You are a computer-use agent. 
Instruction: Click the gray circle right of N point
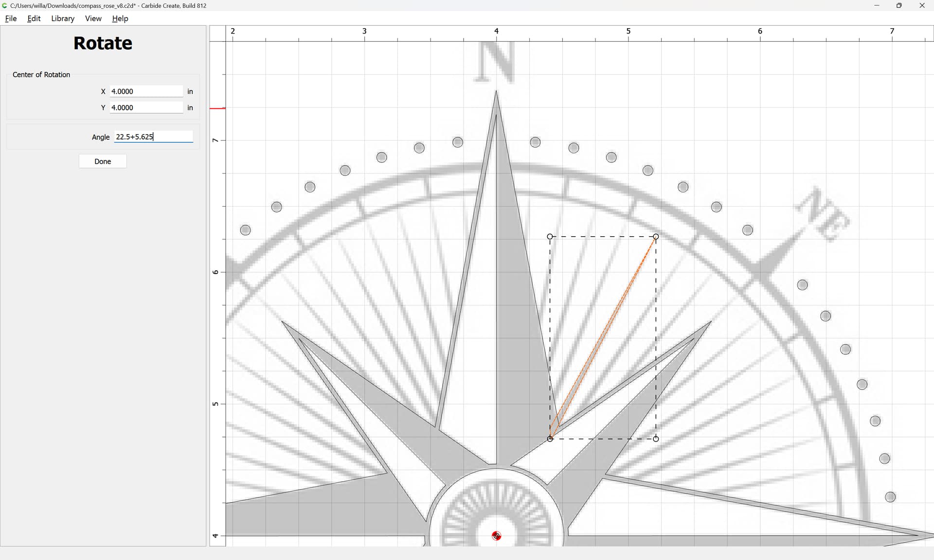(x=535, y=142)
